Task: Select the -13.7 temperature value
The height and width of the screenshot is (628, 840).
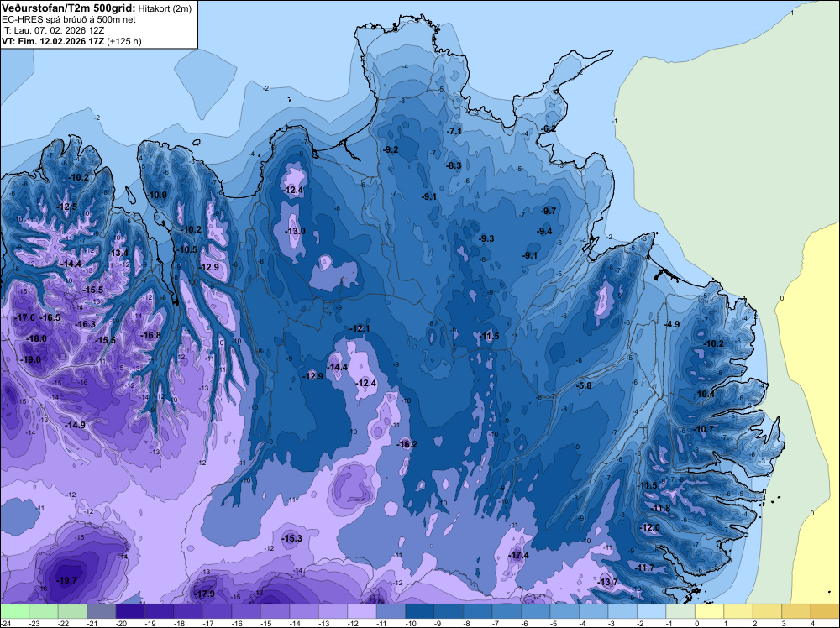Action: 607,582
